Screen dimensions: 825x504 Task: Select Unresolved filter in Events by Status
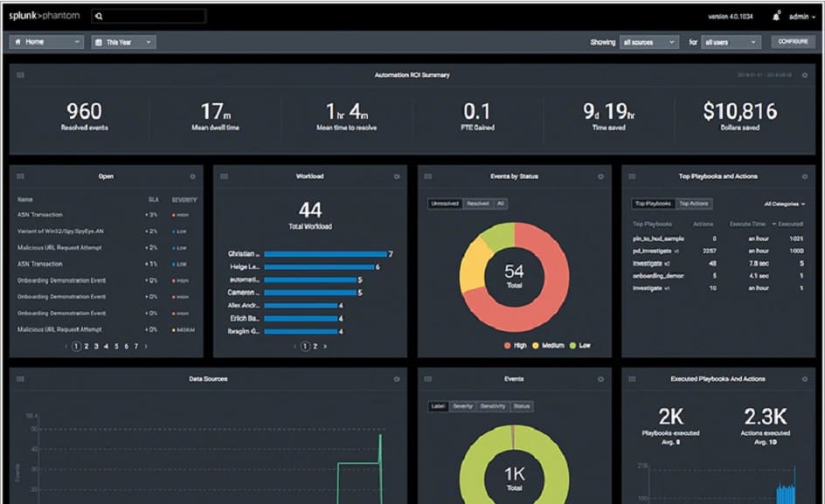pos(445,204)
